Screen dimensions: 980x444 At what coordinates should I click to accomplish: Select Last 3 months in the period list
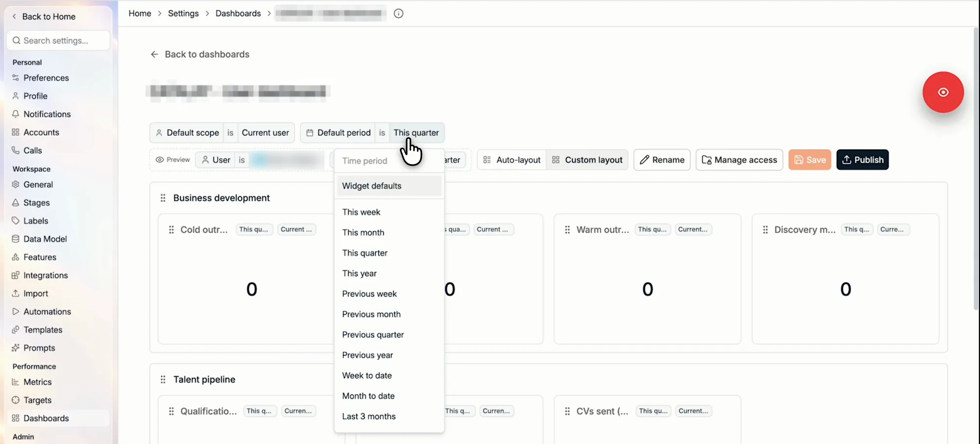point(389,417)
